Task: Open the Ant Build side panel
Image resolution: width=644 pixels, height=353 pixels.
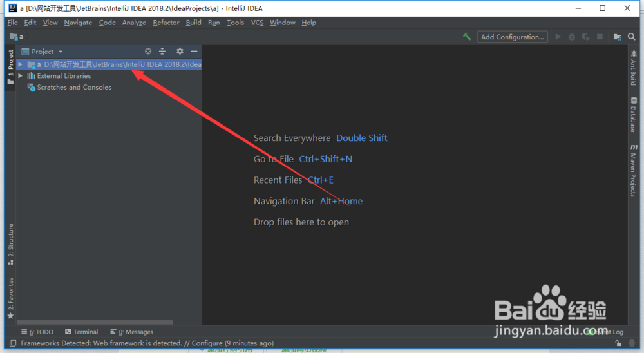Action: click(x=633, y=68)
